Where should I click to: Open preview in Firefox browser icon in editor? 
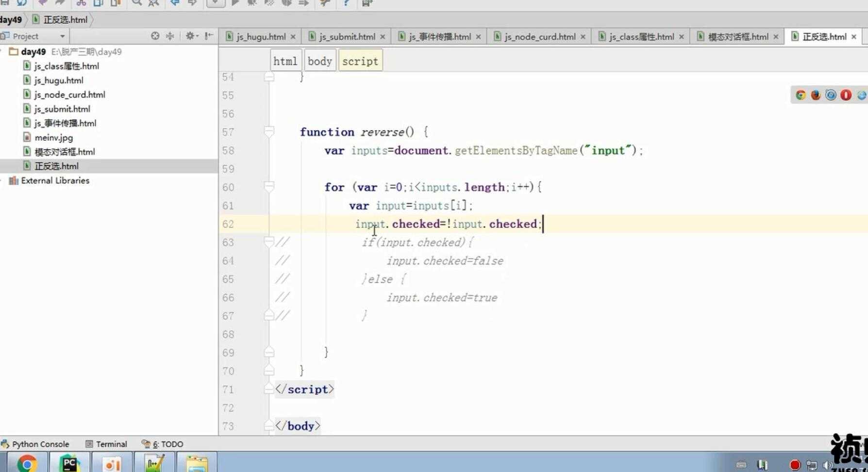(816, 95)
